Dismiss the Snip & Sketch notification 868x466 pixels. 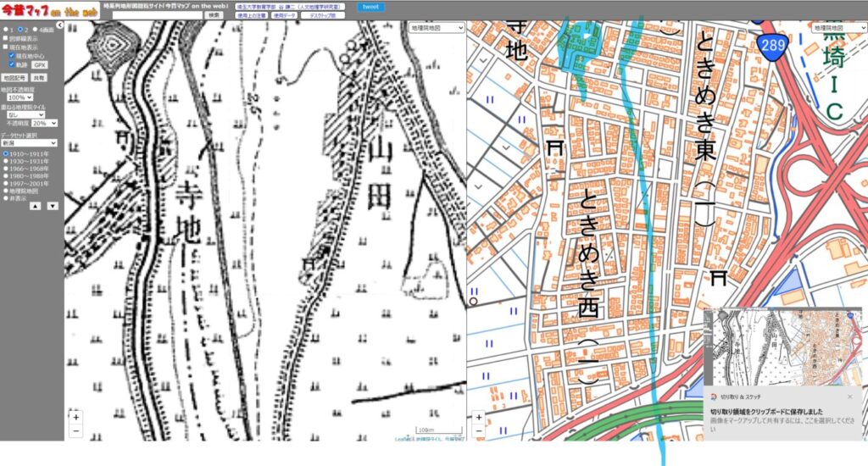pos(849,397)
